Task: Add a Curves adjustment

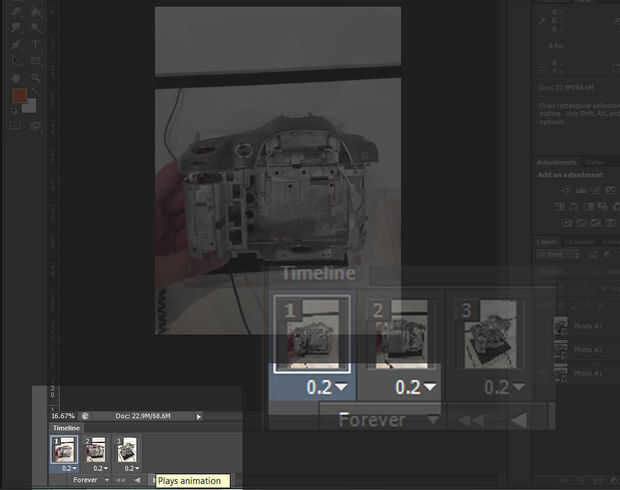Action: [596, 190]
